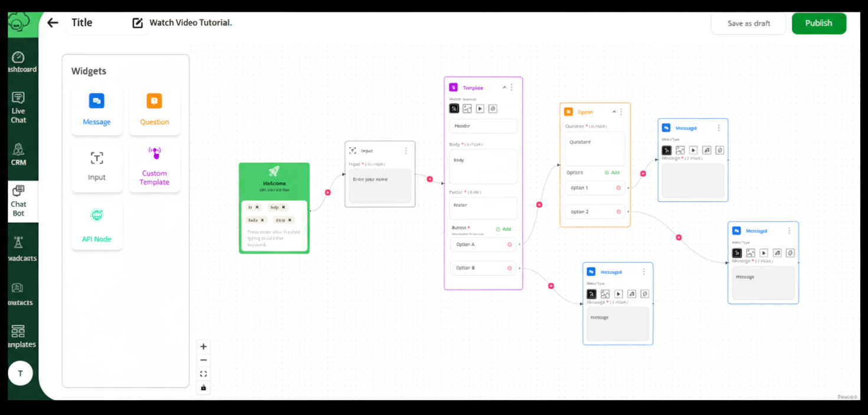Collapse the orange Question node using its chevron
868x415 pixels.
click(x=614, y=111)
